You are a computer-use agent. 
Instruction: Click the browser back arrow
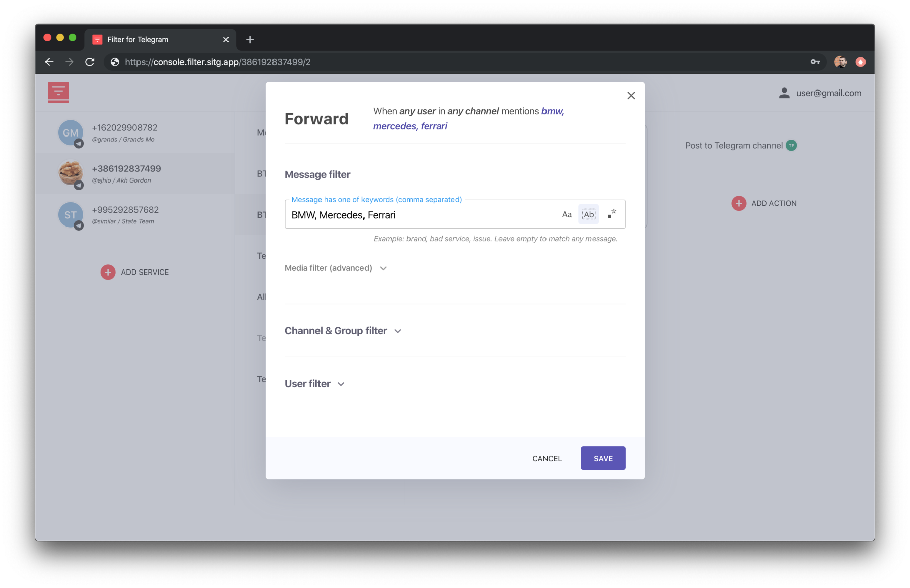(x=49, y=62)
